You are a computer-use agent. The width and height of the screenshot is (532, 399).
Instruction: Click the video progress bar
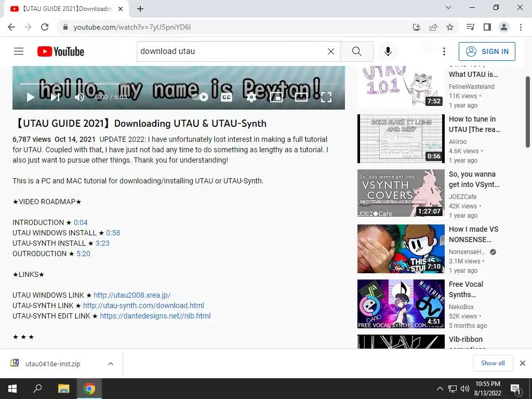(179, 84)
